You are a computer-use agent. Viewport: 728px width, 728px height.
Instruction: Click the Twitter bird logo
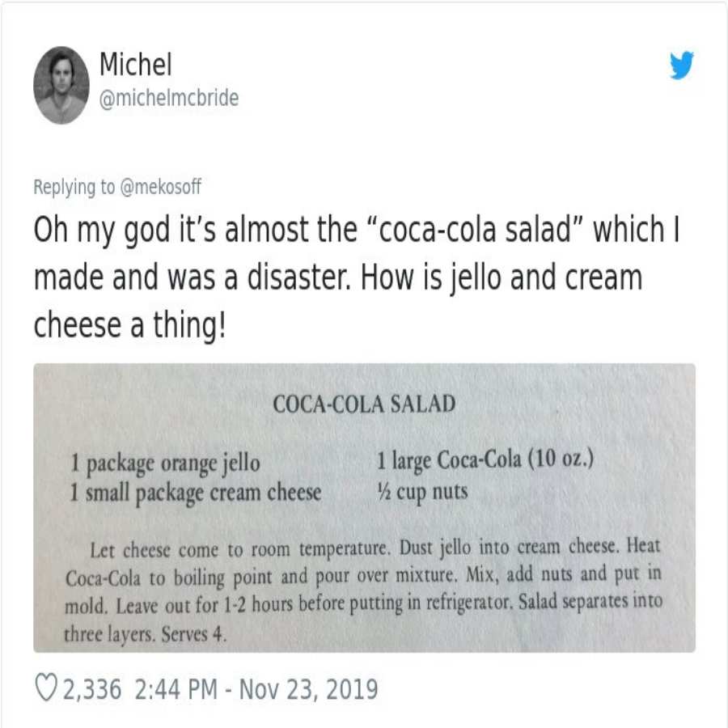pos(682,65)
